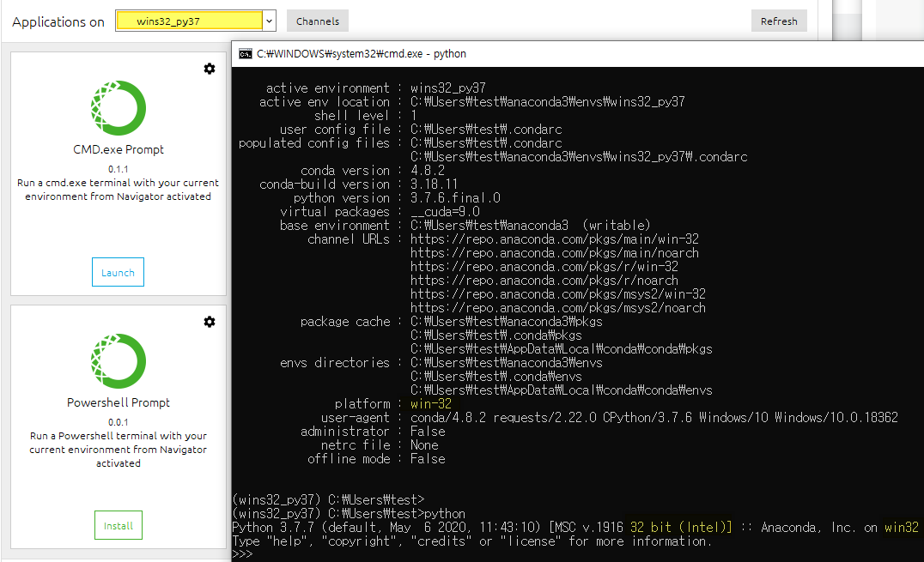Click the Powershell Prompt application logo
The image size is (924, 562).
point(118,361)
